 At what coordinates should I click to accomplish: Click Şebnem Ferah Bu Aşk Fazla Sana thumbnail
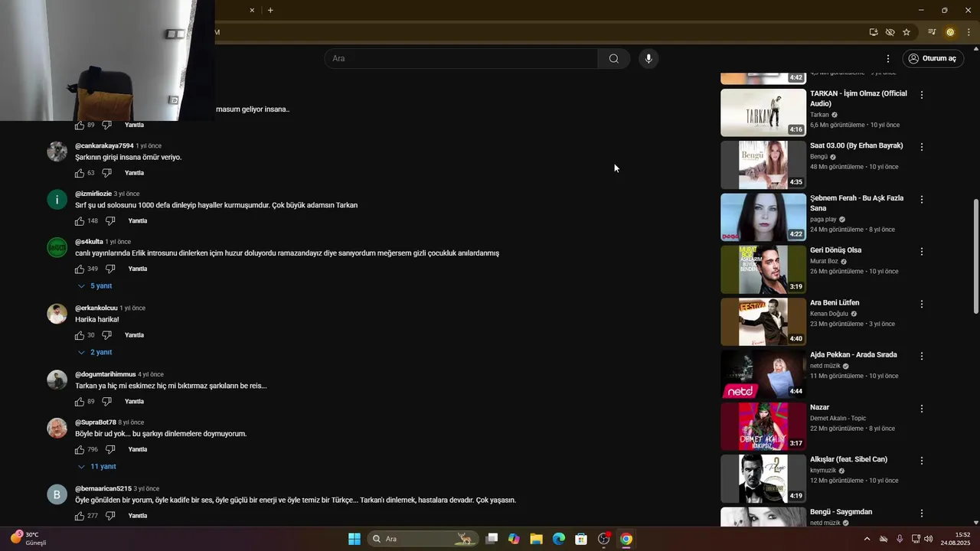pos(763,217)
